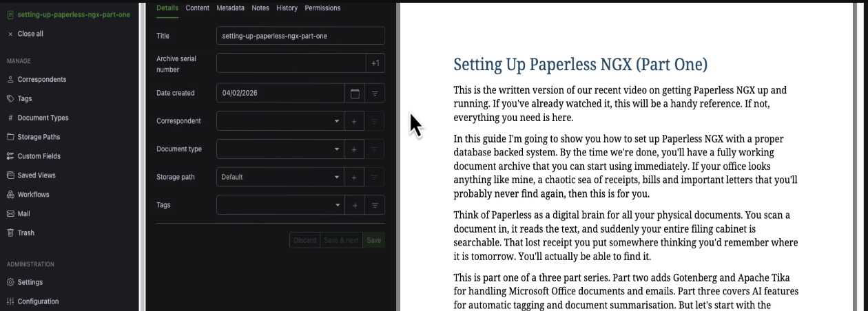The height and width of the screenshot is (311, 868).
Task: Open the Tags dropdown
Action: click(x=337, y=205)
